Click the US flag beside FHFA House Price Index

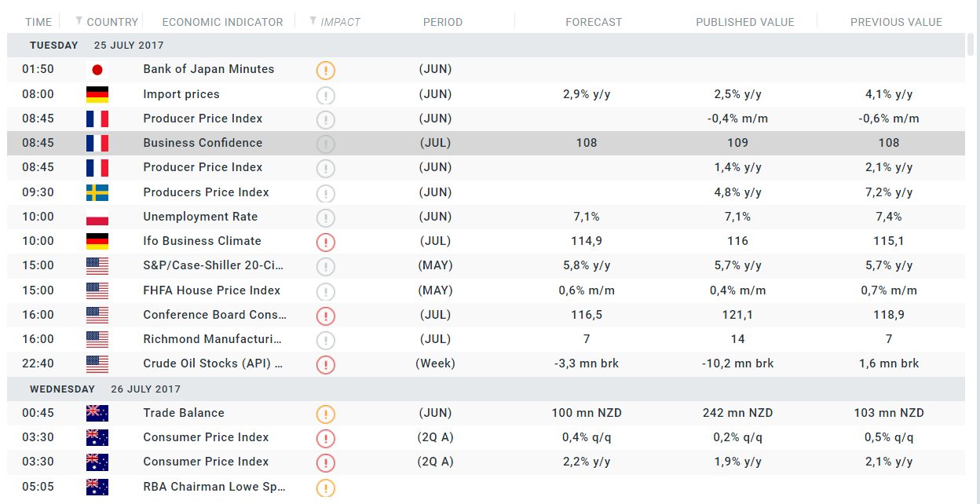pyautogui.click(x=97, y=291)
